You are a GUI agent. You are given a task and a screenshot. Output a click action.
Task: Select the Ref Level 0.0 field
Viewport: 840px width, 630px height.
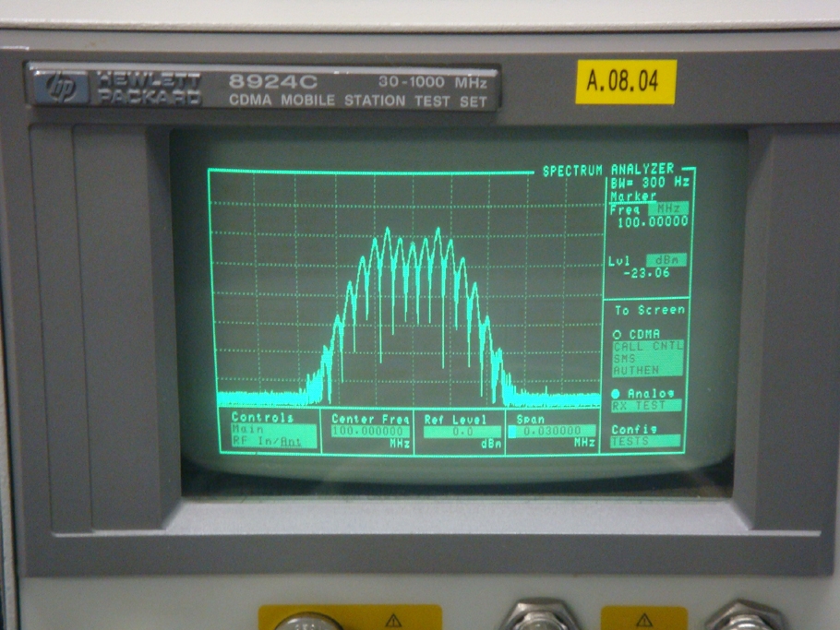coord(462,432)
